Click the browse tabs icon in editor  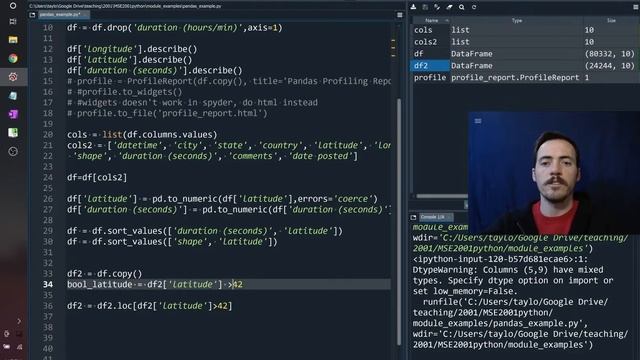32,15
